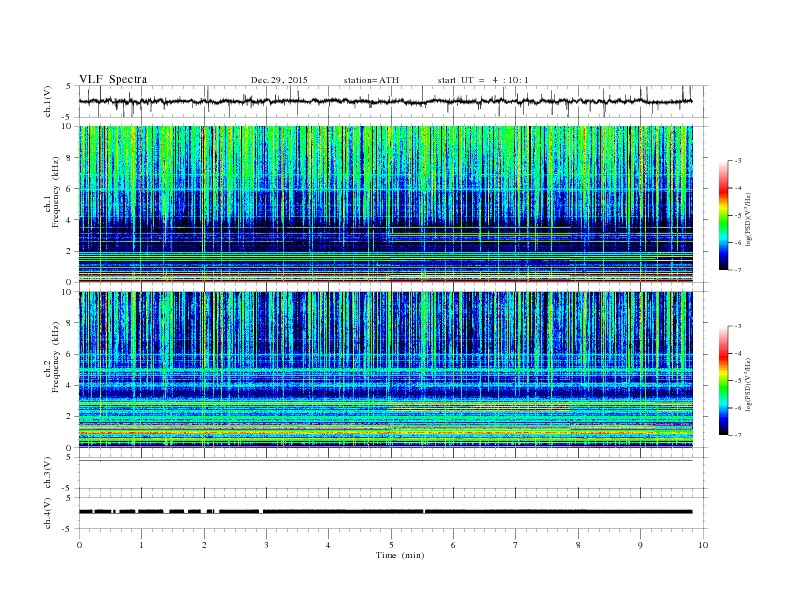This screenshot has width=792, height=612.
Task: Click the 'Time (min)' x-axis label
Action: coord(400,555)
